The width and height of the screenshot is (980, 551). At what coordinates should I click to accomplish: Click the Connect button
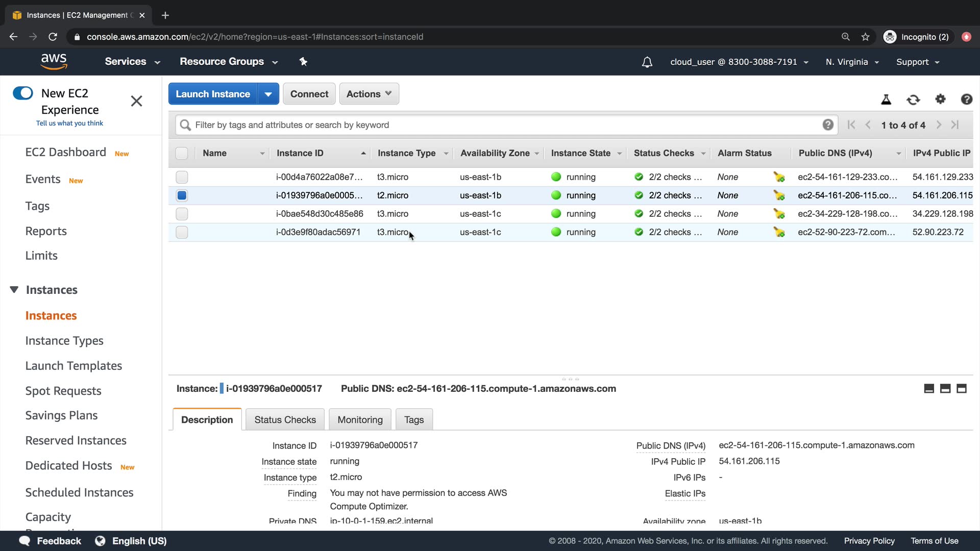point(309,94)
